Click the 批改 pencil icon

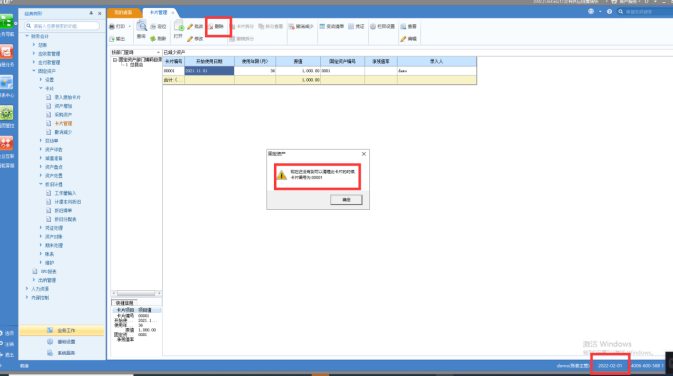click(190, 27)
